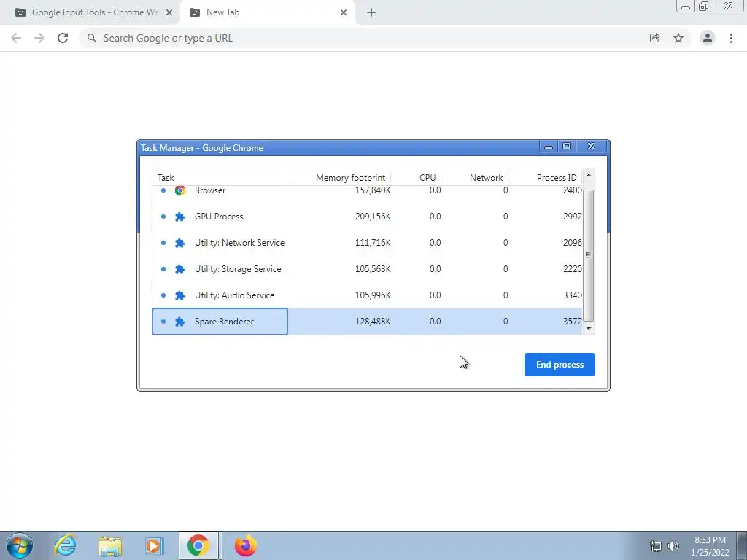Select the Utility: Storage Service row

(367, 269)
